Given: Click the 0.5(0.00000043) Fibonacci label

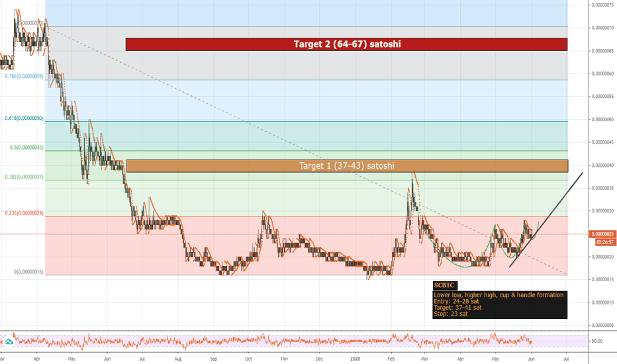Looking at the screenshot, I should (26, 148).
